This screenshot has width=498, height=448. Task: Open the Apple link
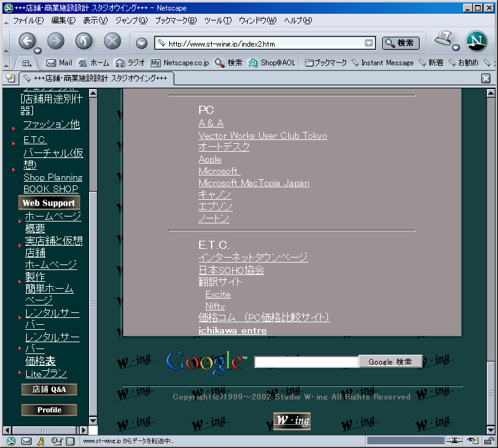pos(210,160)
